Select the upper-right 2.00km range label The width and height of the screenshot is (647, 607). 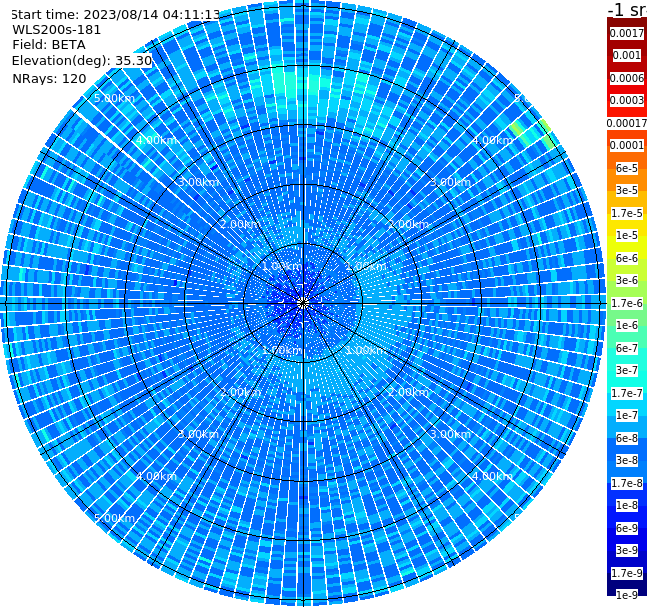408,224
